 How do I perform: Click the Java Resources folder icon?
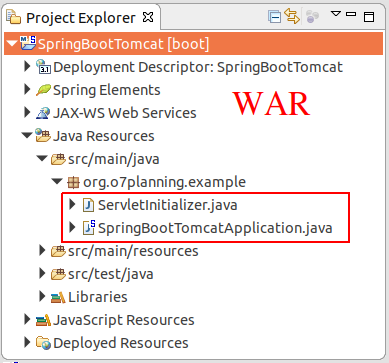43,136
